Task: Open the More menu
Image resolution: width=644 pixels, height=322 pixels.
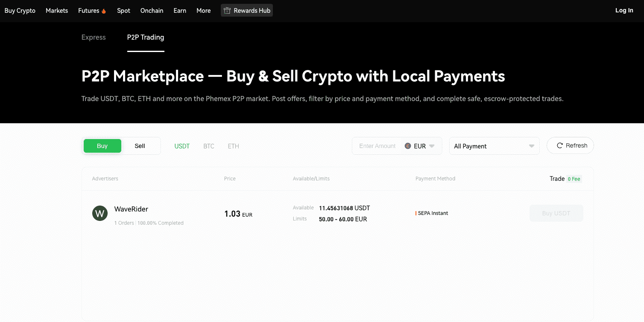Action: click(203, 10)
